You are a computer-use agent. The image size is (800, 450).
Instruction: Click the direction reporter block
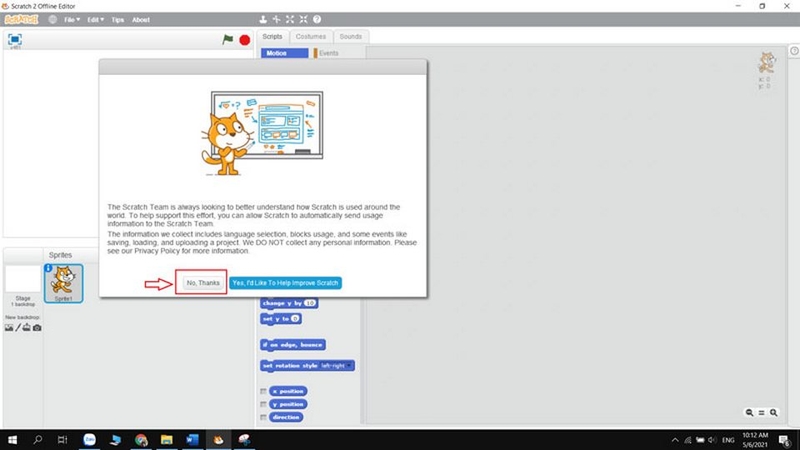(x=286, y=417)
